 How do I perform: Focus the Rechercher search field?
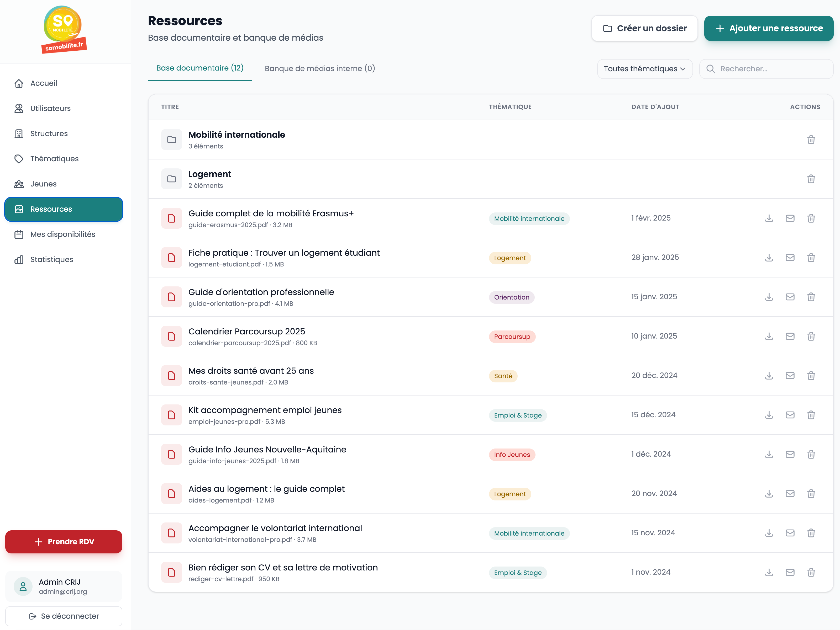tap(766, 69)
